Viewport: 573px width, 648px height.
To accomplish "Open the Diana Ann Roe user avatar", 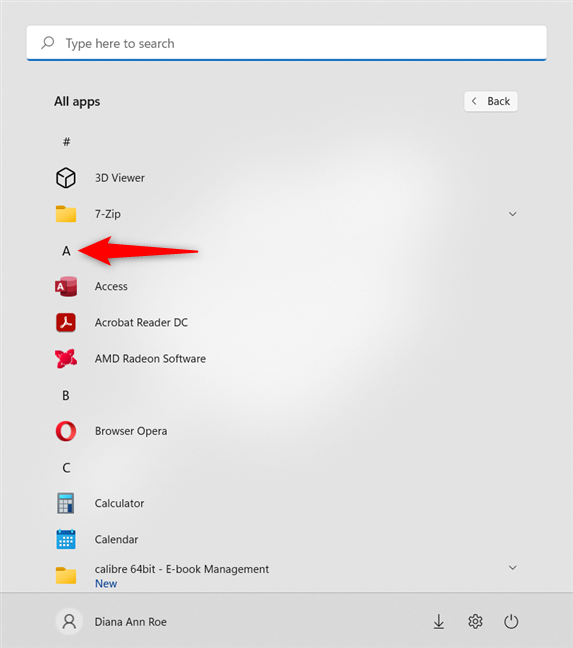I will click(x=69, y=622).
